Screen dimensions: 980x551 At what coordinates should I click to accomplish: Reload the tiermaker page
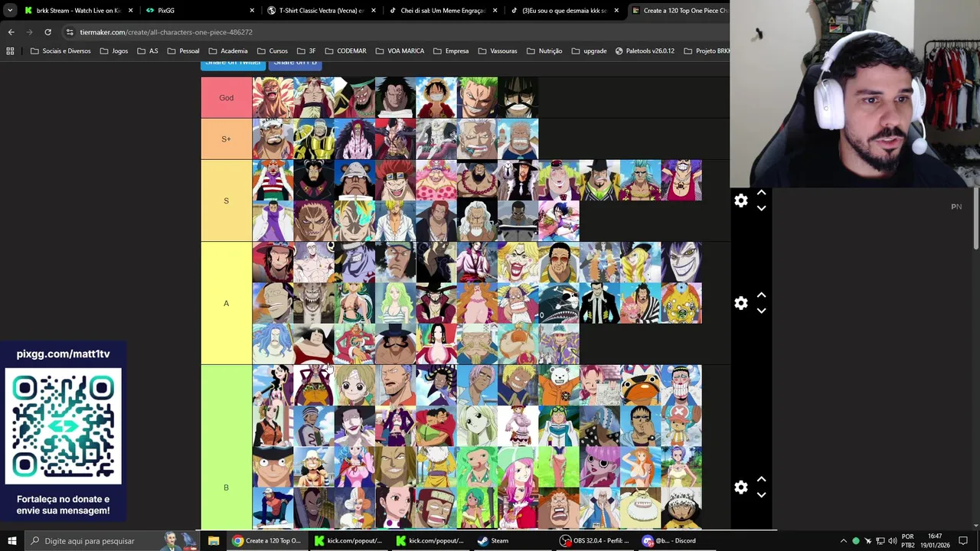pos(47,32)
